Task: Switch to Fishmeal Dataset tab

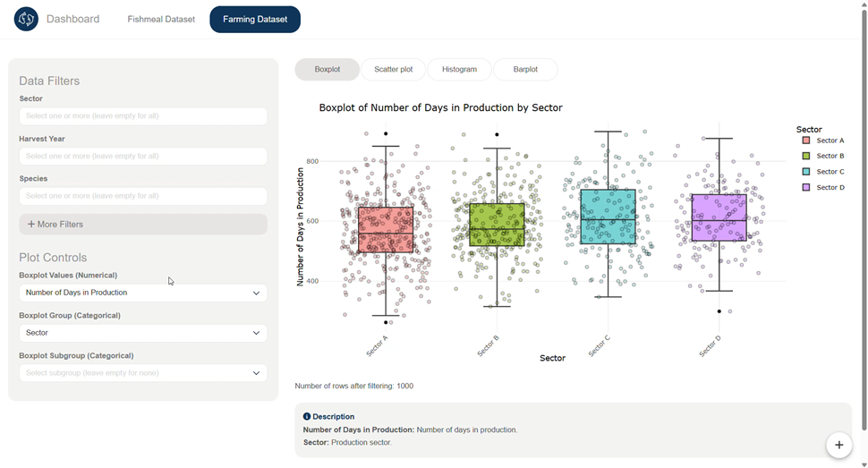Action: (161, 19)
